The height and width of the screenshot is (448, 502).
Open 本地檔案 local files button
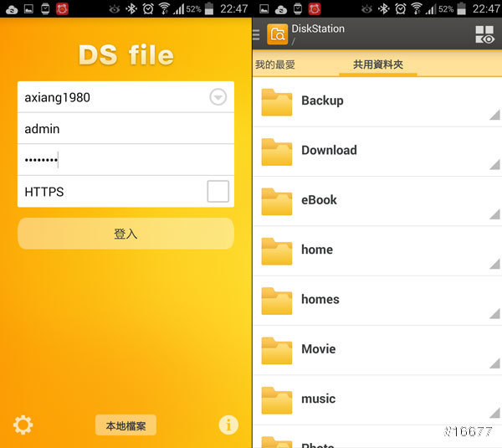(125, 425)
